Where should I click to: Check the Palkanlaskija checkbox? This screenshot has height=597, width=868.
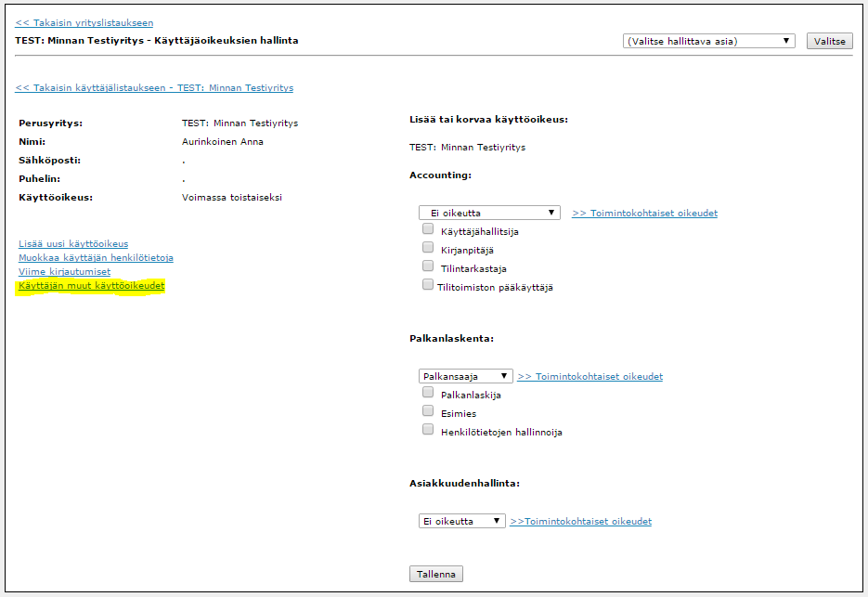(428, 392)
